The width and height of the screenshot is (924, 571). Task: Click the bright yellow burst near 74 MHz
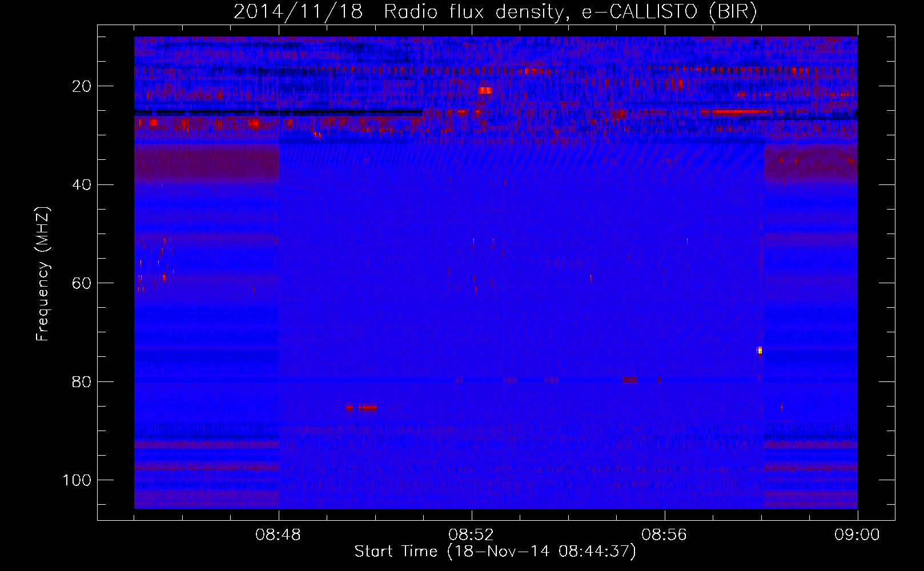760,350
